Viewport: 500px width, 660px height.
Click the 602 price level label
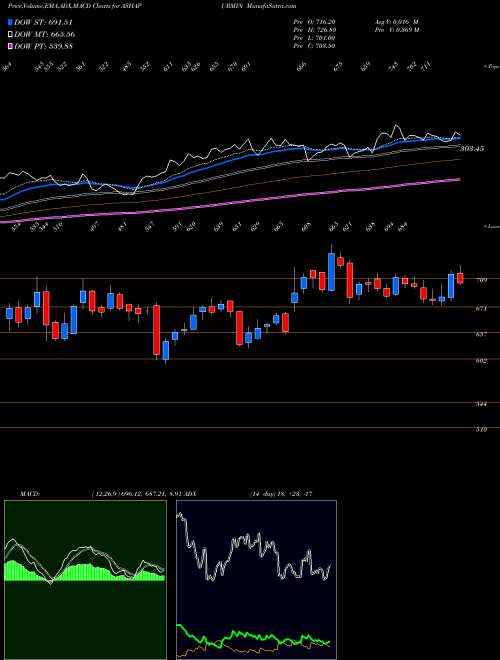(x=483, y=361)
